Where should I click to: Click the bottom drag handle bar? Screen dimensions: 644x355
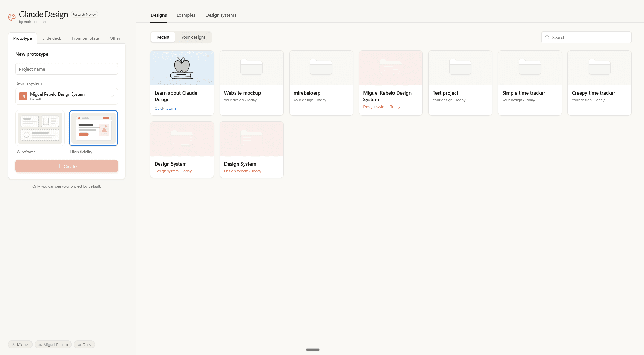(x=313, y=350)
